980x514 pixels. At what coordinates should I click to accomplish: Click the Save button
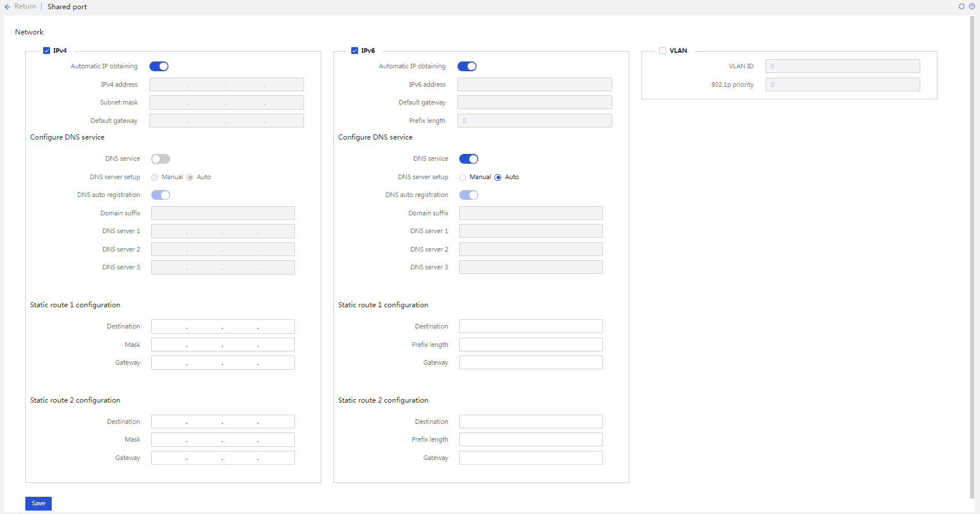(x=39, y=504)
